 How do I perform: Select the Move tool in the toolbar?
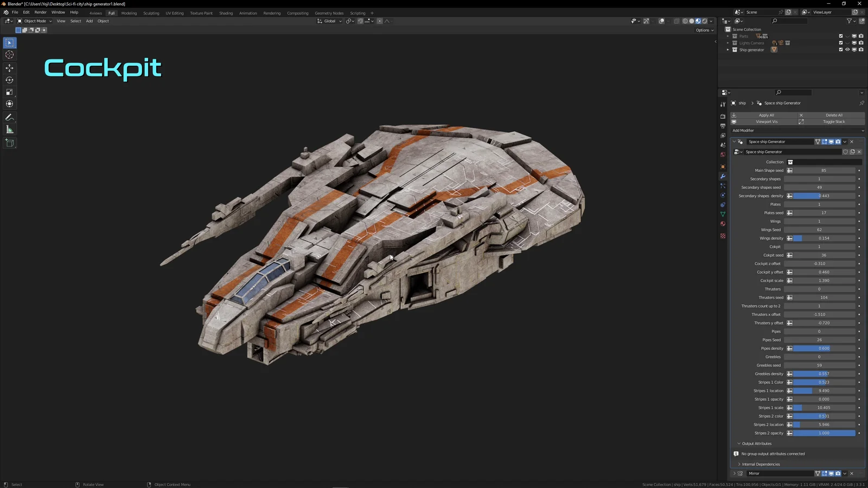tap(9, 68)
